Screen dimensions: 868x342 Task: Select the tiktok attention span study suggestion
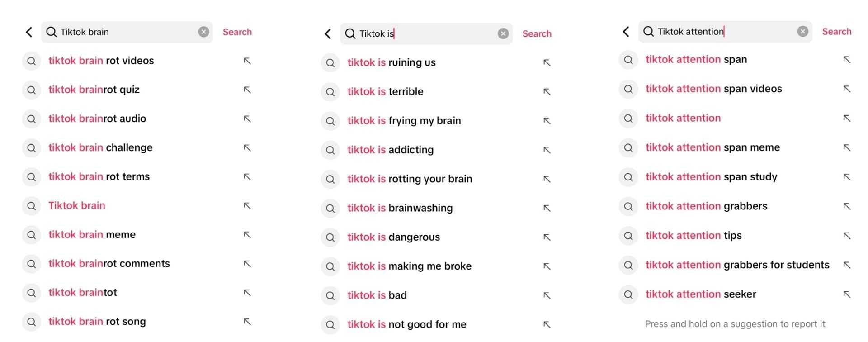(712, 176)
